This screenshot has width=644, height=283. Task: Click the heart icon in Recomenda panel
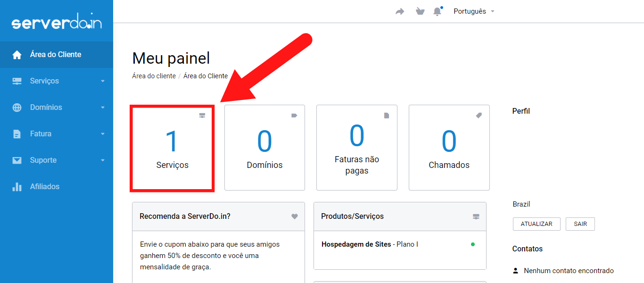click(295, 216)
